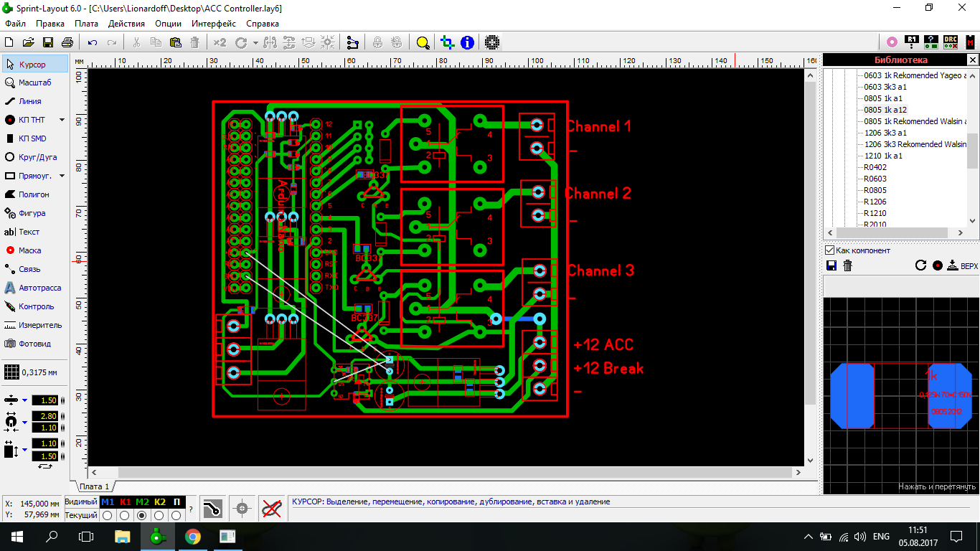Open the Фотовид photo view tool
The height and width of the screenshot is (551, 980).
pyautogui.click(x=34, y=344)
